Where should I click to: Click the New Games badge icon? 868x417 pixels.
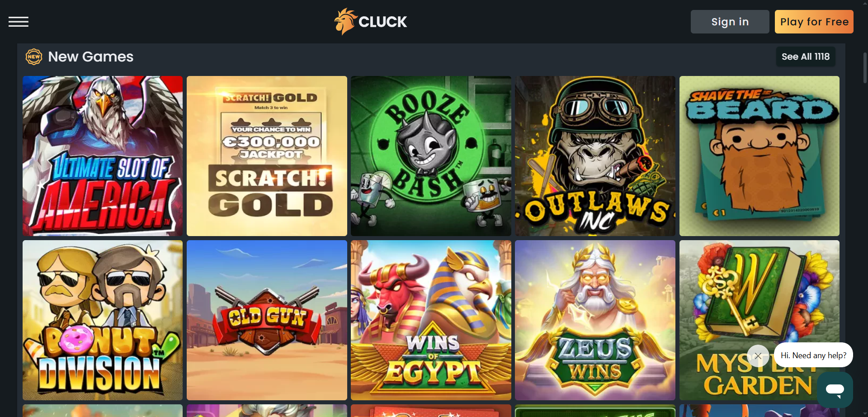[x=34, y=57]
